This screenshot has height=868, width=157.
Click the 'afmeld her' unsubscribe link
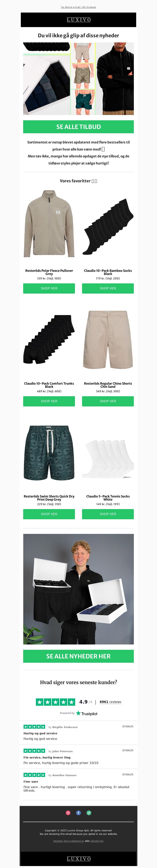[97, 841]
